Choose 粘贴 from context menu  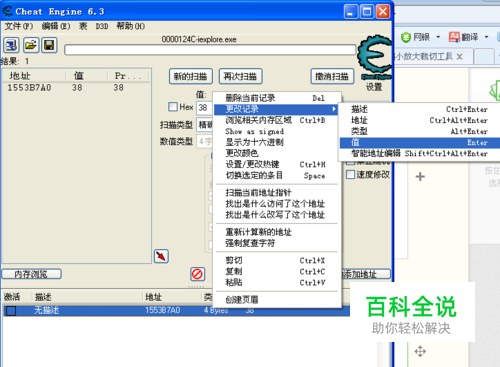point(276,282)
